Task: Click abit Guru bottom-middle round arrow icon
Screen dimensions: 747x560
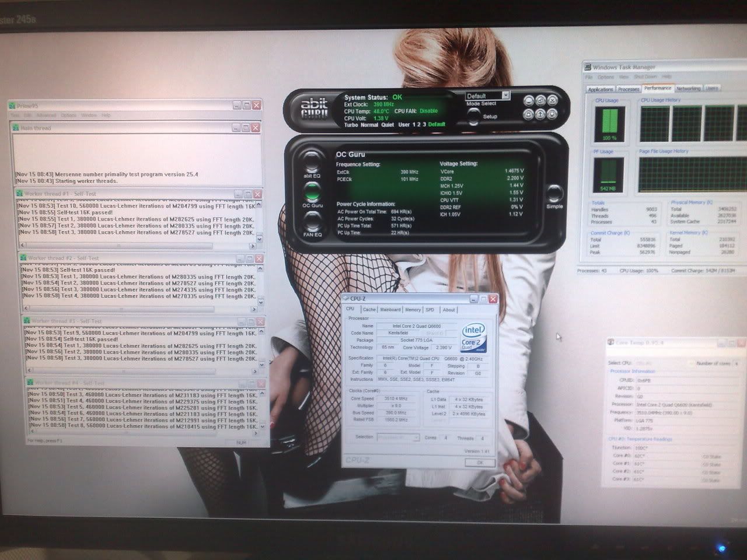Action: (x=540, y=114)
